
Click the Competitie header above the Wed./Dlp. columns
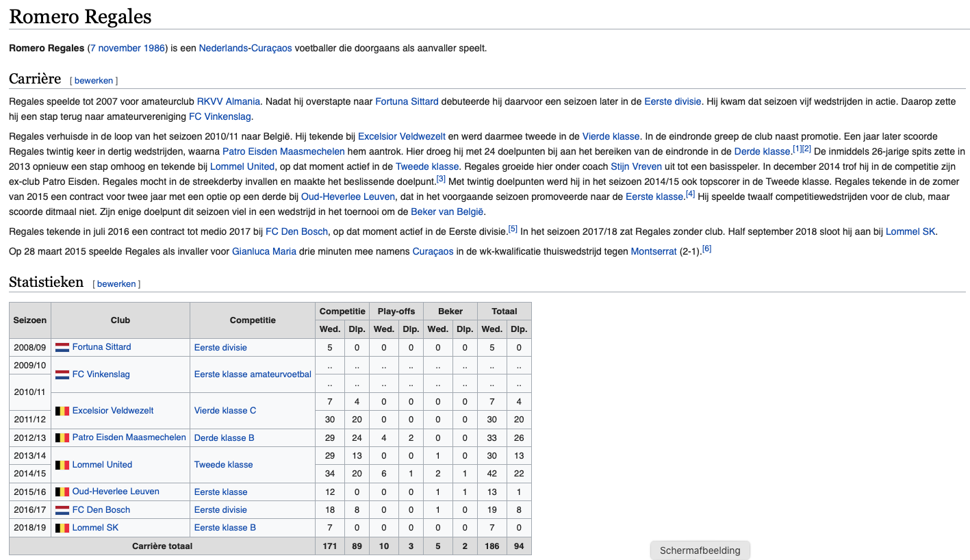point(342,311)
